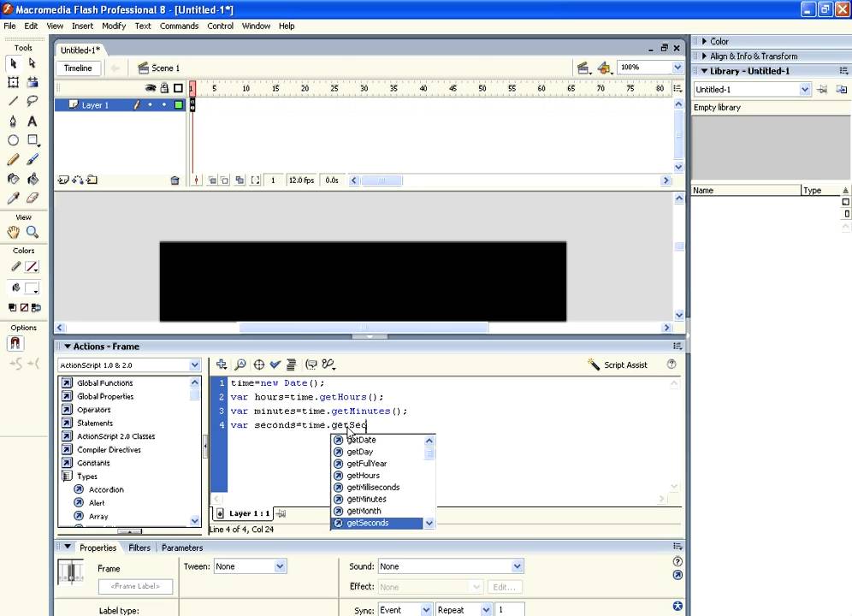Toggle Onion Skin button in timeline
This screenshot has width=852, height=616.
pyautogui.click(x=212, y=181)
